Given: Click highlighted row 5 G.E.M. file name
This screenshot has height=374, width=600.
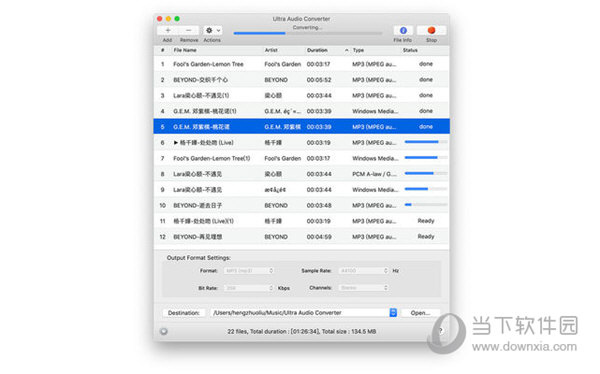Looking at the screenshot, I should point(201,127).
